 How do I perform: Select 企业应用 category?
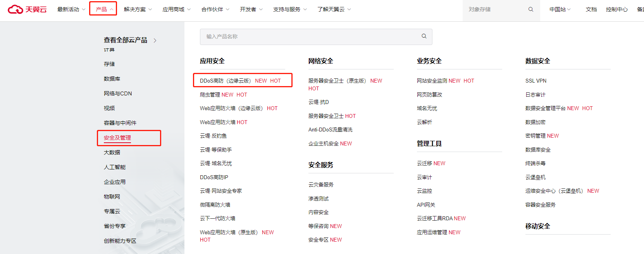[x=115, y=182]
